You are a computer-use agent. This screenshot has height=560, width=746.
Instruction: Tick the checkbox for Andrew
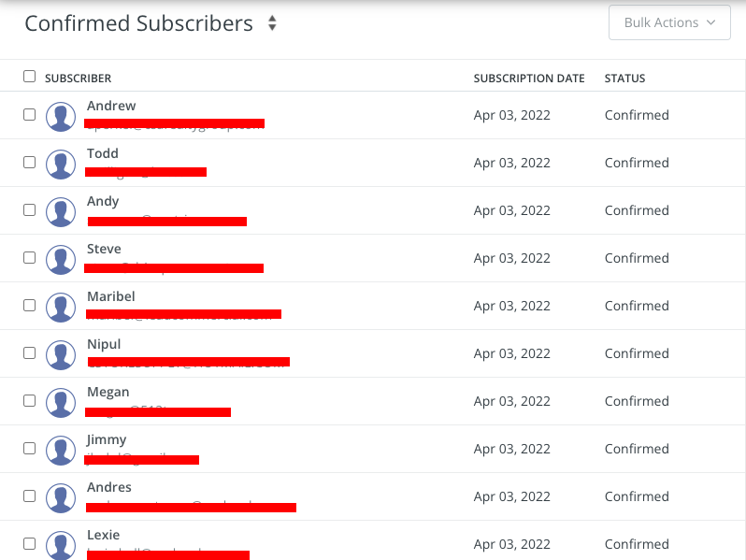tap(29, 114)
